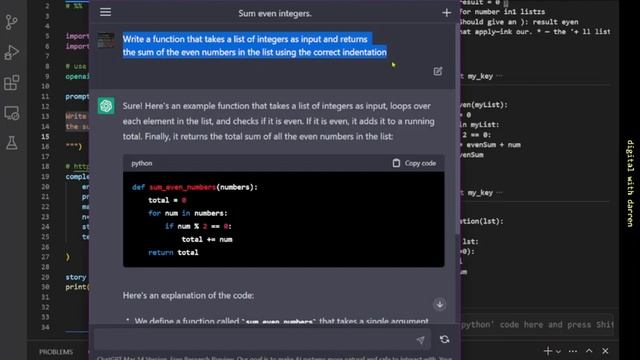Click 'Here's an explanation of the code:' text
The image size is (640, 360).
click(x=188, y=295)
